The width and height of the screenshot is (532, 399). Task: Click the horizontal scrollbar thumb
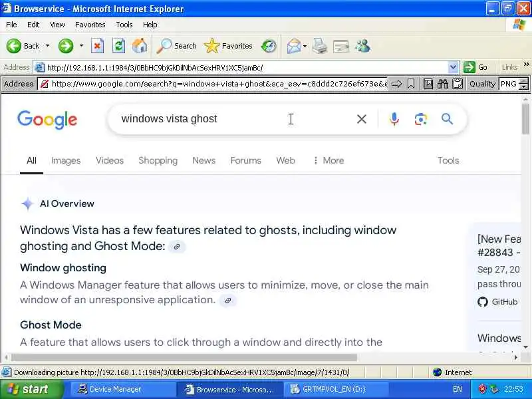184,357
